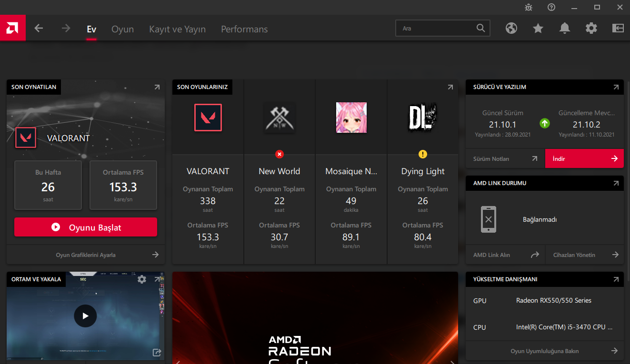
Task: Open favorites with the star icon
Action: pos(538,28)
